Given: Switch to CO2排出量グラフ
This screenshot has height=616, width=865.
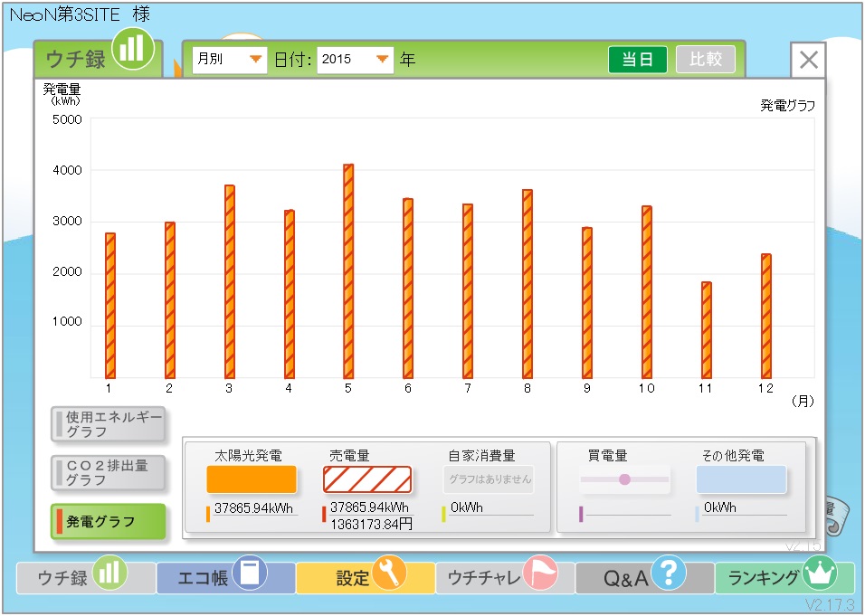Looking at the screenshot, I should (109, 472).
